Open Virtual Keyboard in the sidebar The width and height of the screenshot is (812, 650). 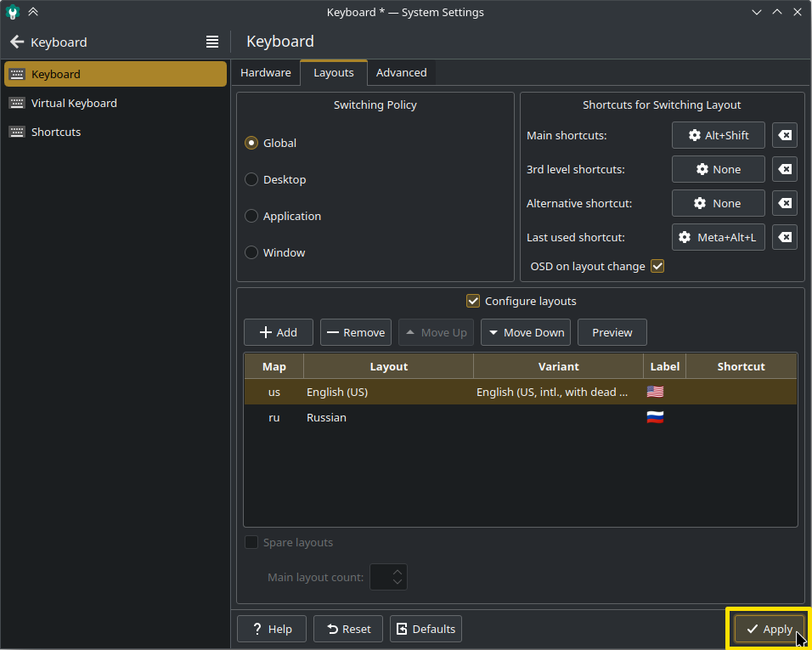(x=74, y=103)
